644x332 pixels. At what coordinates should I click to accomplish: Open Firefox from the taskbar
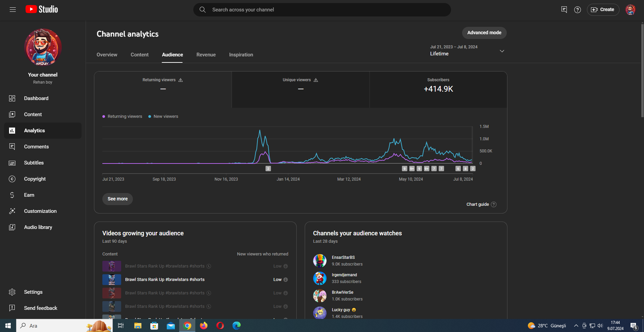(204, 326)
